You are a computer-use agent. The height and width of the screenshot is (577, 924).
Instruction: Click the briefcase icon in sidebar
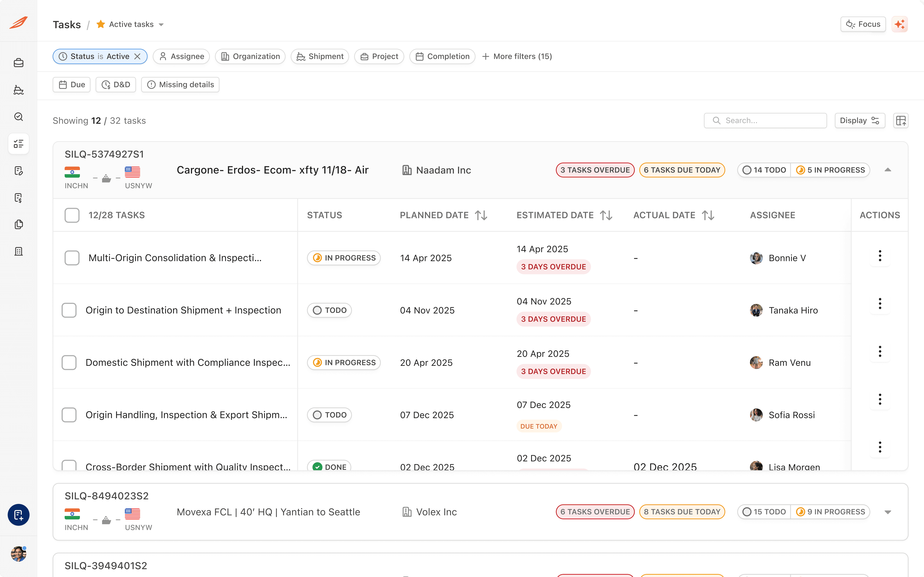tap(18, 63)
